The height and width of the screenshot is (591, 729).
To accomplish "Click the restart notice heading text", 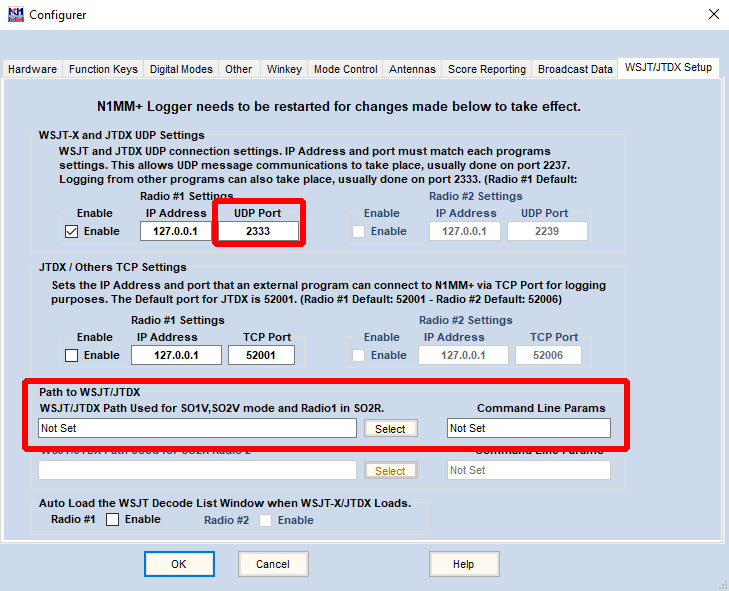I will coord(338,106).
